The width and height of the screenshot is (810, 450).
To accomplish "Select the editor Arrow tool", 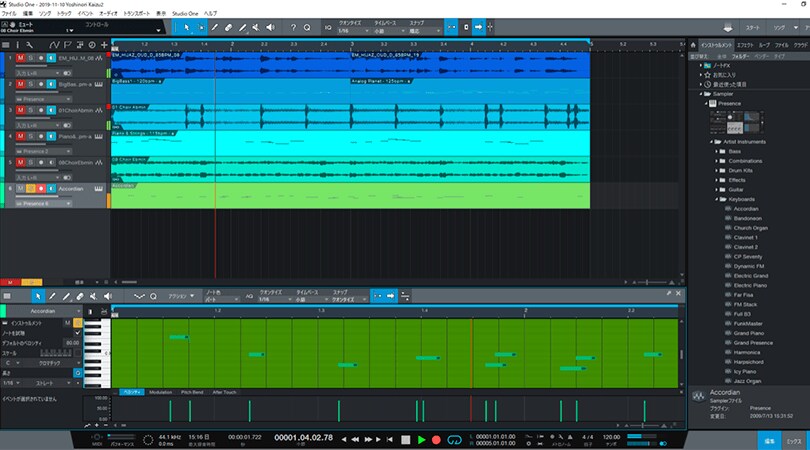I will pos(38,296).
